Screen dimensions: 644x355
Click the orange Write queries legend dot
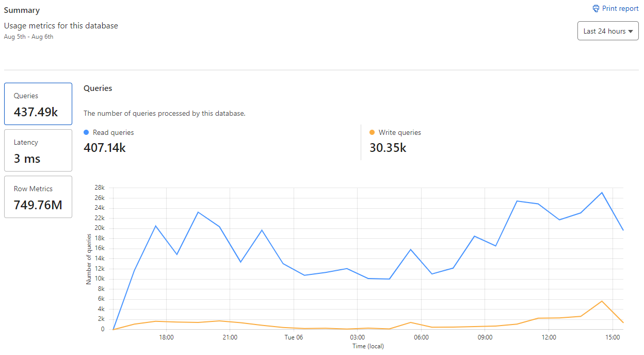click(x=372, y=133)
